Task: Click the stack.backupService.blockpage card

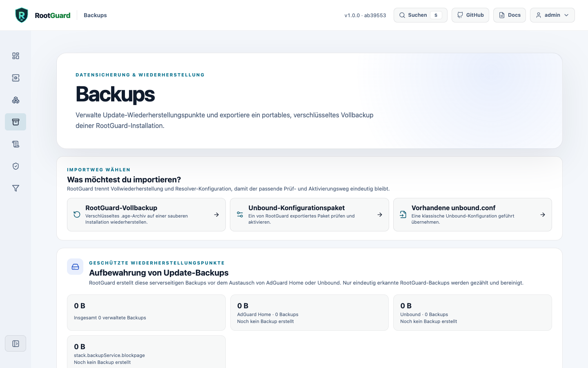Action: [146, 352]
